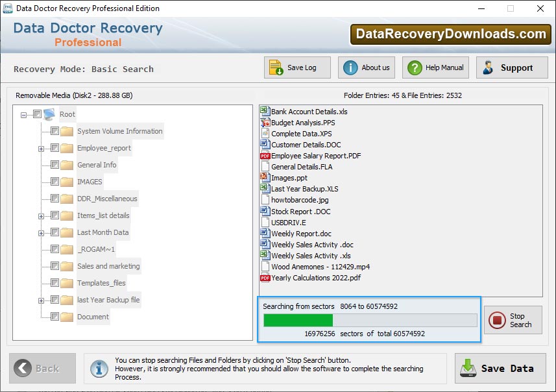Check the Last Month Data checkbox
The width and height of the screenshot is (556, 392).
(54, 232)
